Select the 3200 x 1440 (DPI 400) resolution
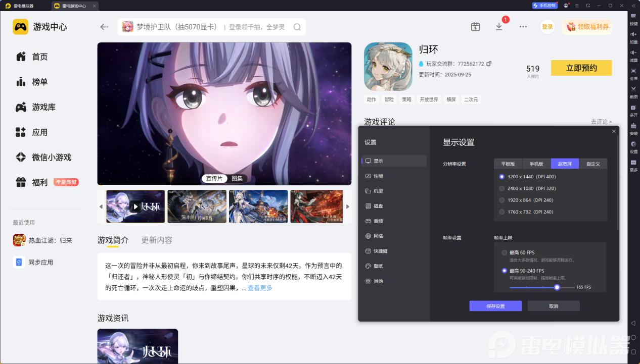 [527, 177]
